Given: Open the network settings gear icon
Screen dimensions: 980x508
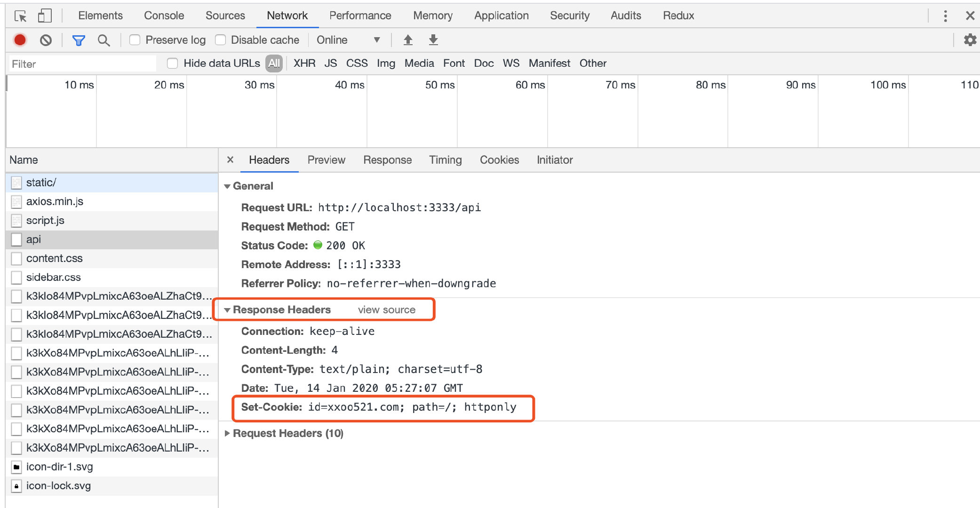Looking at the screenshot, I should [x=970, y=40].
